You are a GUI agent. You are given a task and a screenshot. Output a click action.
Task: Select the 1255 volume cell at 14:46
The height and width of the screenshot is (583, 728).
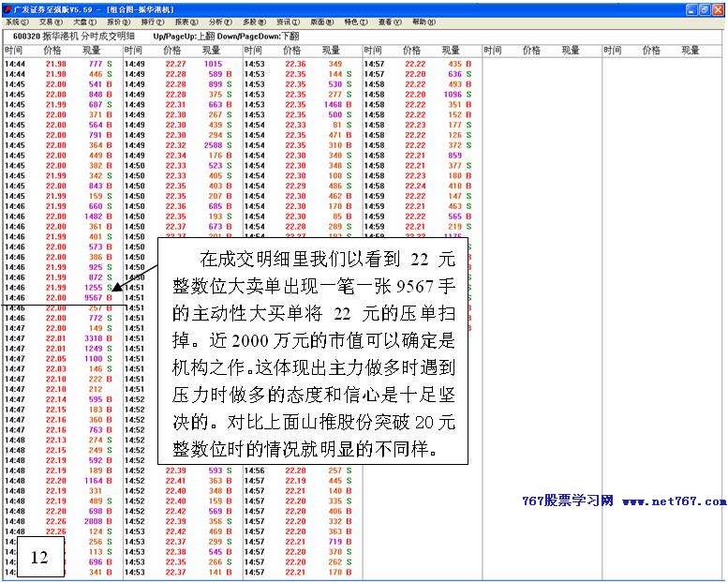(94, 288)
